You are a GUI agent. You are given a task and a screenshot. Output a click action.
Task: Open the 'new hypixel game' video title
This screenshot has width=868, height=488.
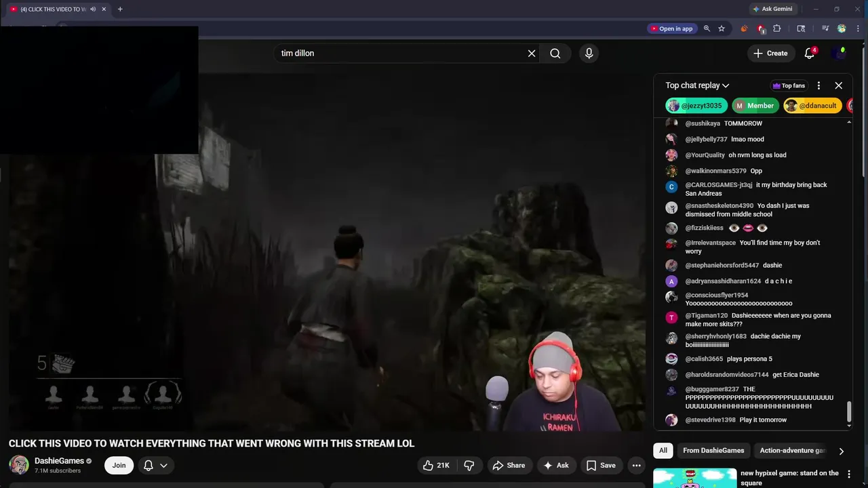pyautogui.click(x=789, y=478)
